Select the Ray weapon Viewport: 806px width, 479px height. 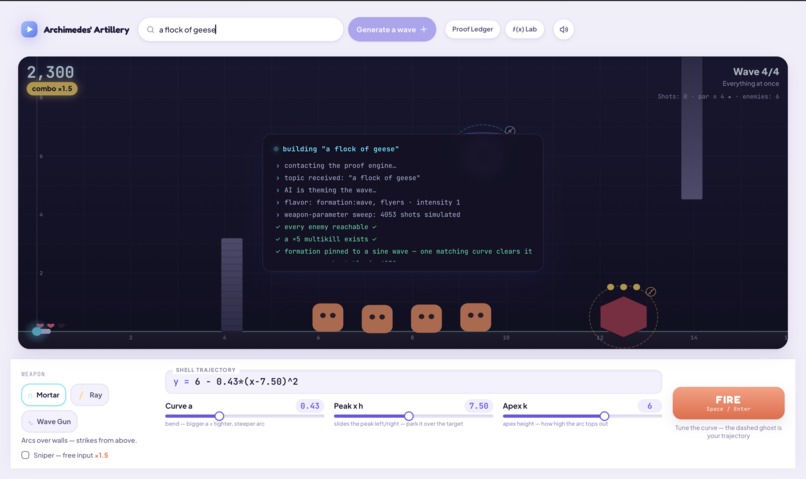click(x=90, y=395)
